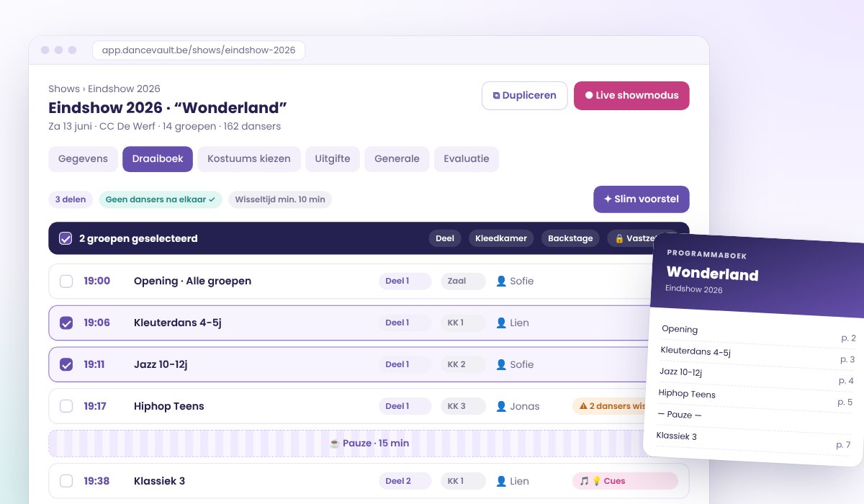Image resolution: width=864 pixels, height=504 pixels.
Task: Click the Deel 2 chip on Klassiek 3
Action: pos(405,482)
